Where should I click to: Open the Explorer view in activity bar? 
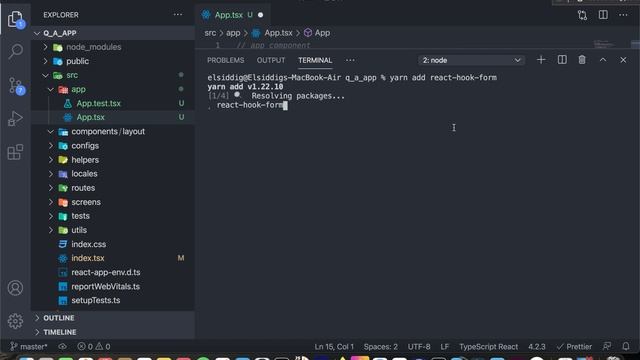click(x=16, y=19)
